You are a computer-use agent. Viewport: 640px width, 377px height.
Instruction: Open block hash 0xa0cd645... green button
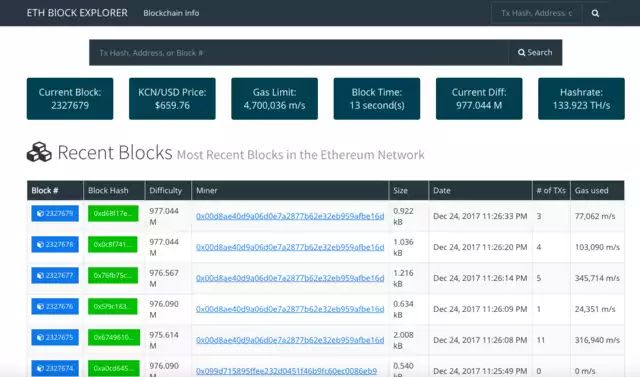(113, 368)
